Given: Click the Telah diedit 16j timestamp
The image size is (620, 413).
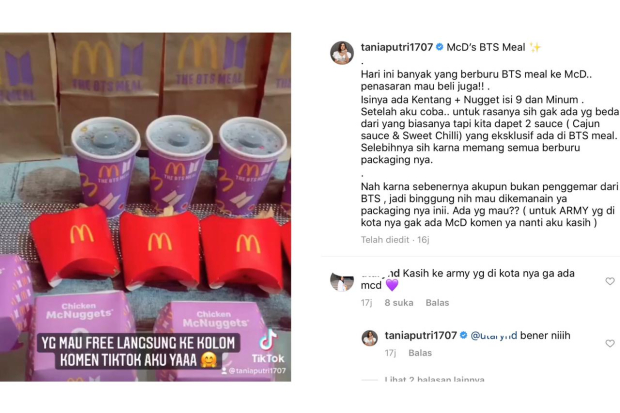Looking at the screenshot, I should [395, 240].
